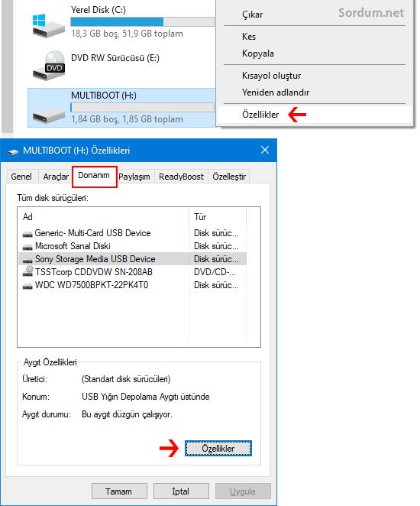Select the 'Generic- Multi-Card USB Device' row text
The width and height of the screenshot is (420, 506).
[92, 233]
